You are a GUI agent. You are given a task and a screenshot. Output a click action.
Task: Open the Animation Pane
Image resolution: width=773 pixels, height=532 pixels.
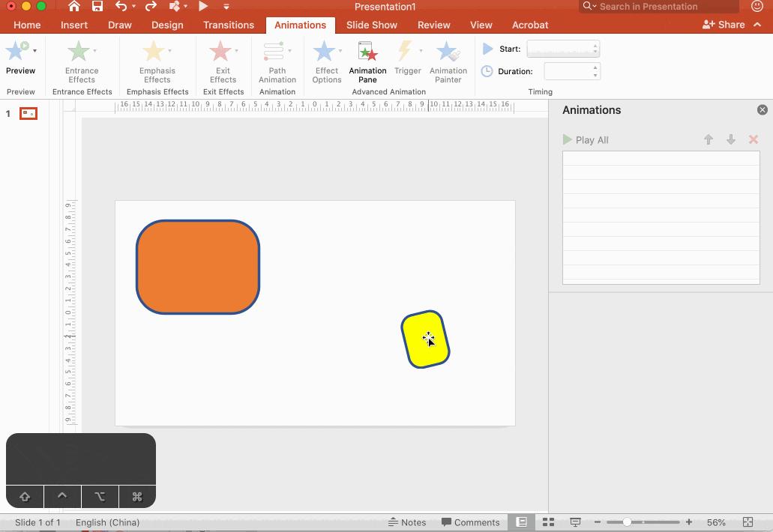tap(367, 61)
